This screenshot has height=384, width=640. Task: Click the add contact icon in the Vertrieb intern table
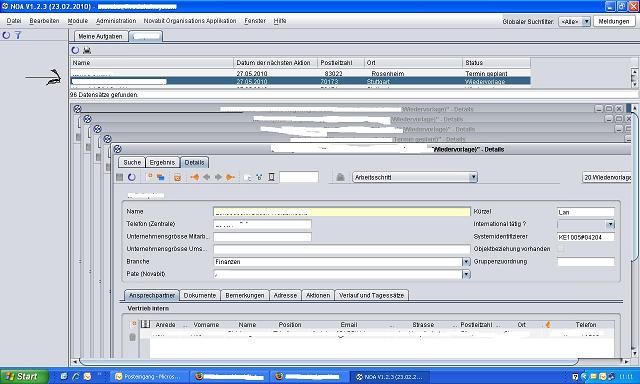(133, 324)
